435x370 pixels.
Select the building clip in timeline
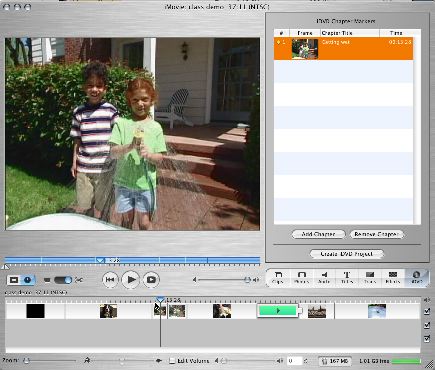pos(317,311)
